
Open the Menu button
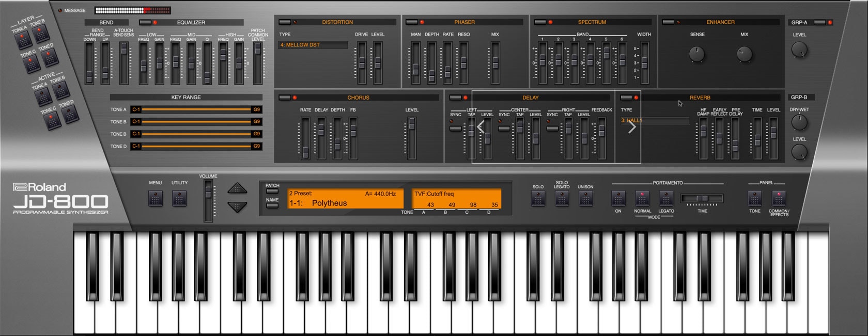[156, 198]
